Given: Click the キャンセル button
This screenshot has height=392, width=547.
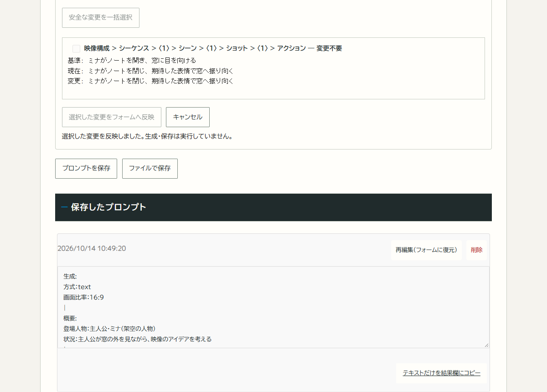Looking at the screenshot, I should [188, 117].
